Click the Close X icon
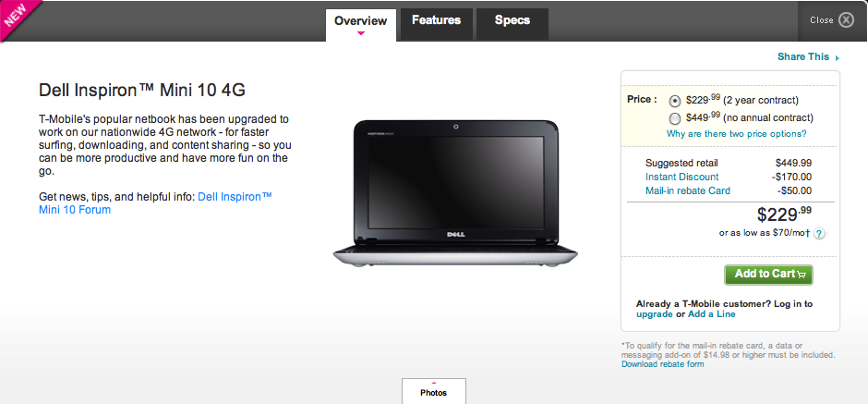 [846, 20]
